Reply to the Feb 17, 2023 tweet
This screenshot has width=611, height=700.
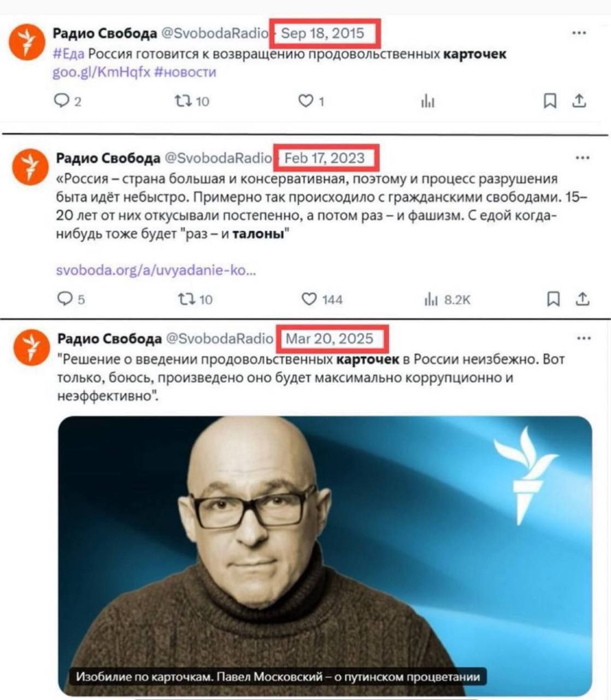64,299
